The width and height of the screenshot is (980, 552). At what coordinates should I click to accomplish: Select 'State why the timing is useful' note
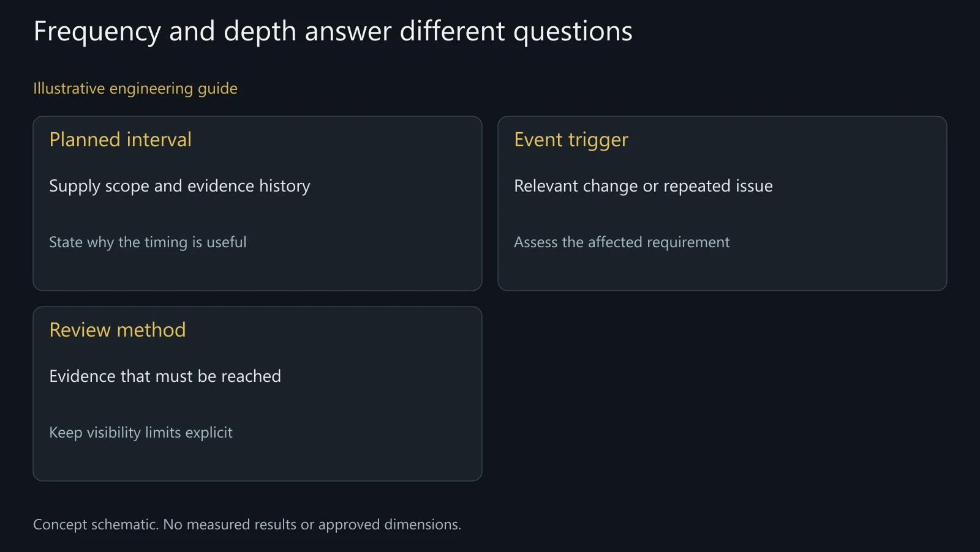[148, 242]
